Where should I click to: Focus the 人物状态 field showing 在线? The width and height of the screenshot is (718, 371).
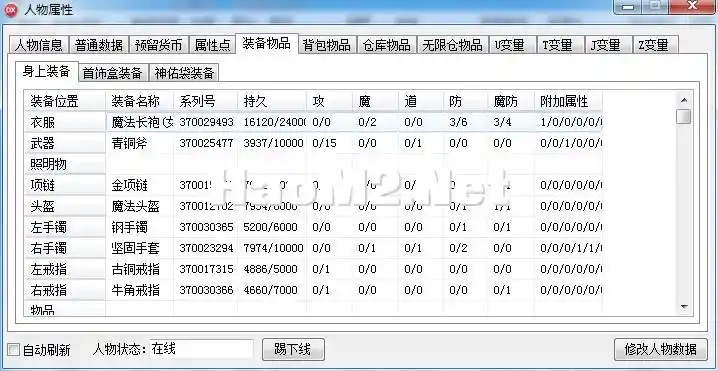201,349
